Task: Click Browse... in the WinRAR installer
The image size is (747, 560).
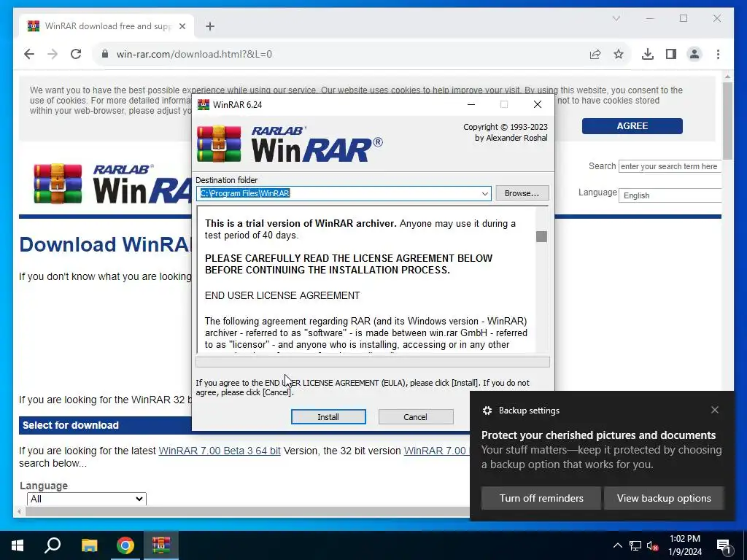Action: coord(522,192)
